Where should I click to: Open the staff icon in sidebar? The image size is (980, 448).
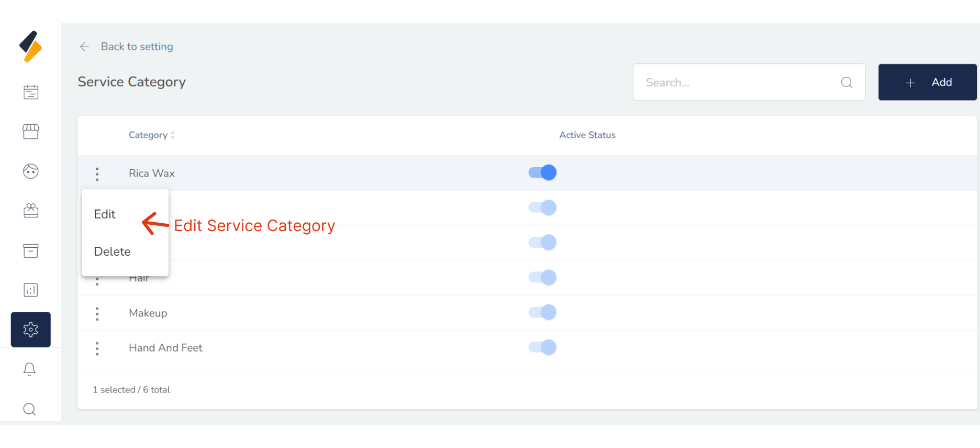[31, 211]
